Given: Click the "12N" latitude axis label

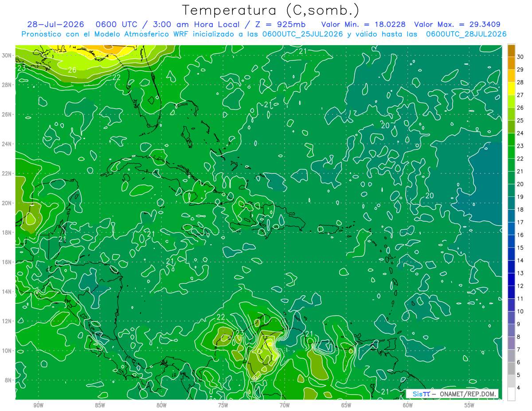Looking at the screenshot, I should pyautogui.click(x=7, y=321).
